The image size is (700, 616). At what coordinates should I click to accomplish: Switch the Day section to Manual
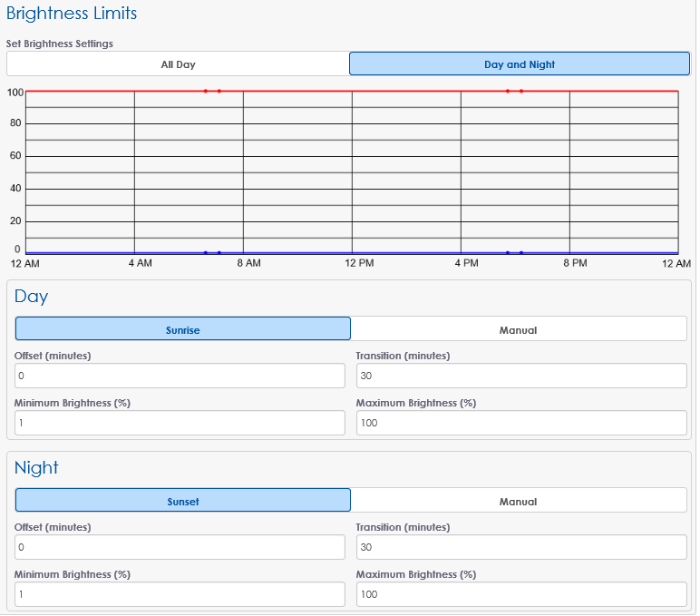(518, 329)
